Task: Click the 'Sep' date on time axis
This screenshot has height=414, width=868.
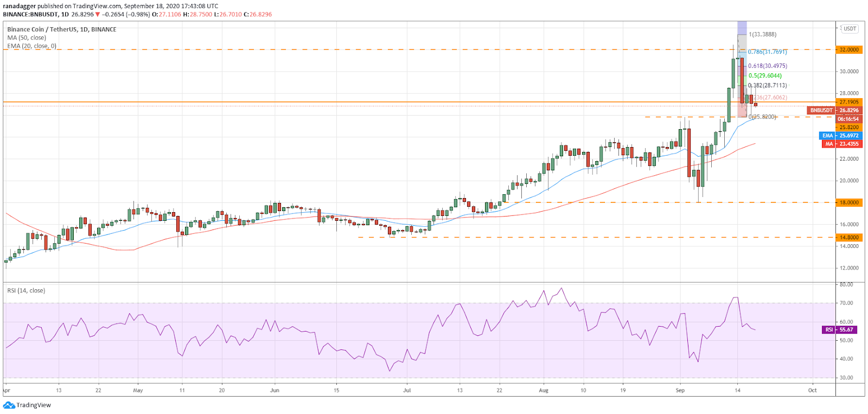Action: (x=680, y=390)
